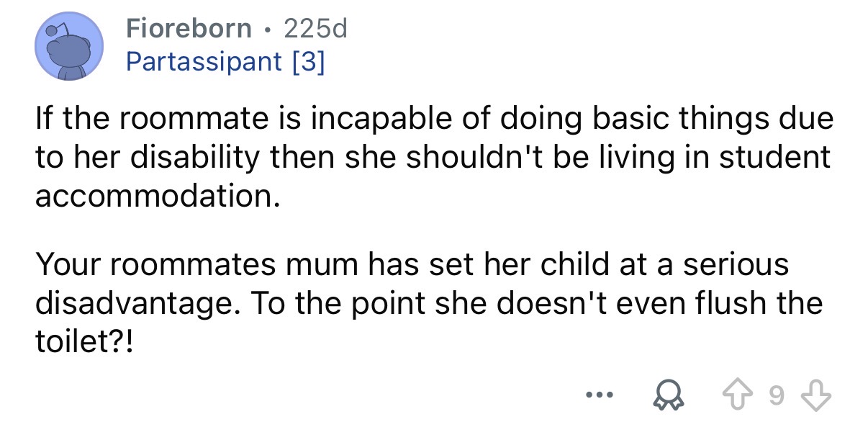Click the words student at line end
Viewport: 868px width, 422px height.
point(774,158)
